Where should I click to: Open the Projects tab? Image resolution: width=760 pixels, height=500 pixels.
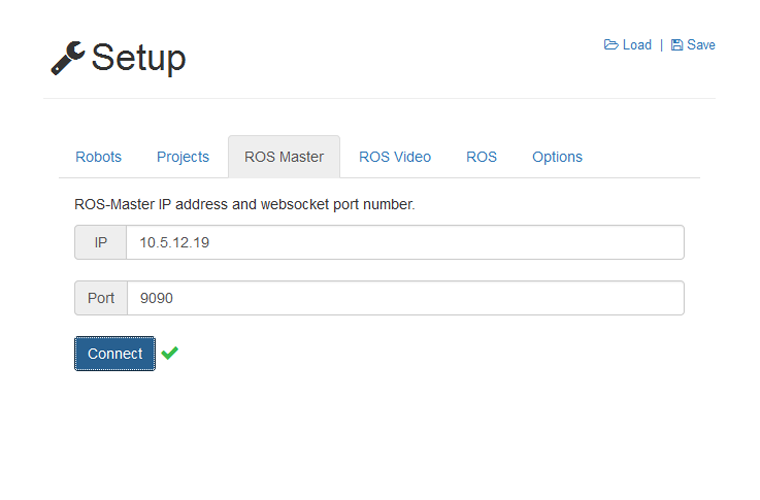coord(183,157)
